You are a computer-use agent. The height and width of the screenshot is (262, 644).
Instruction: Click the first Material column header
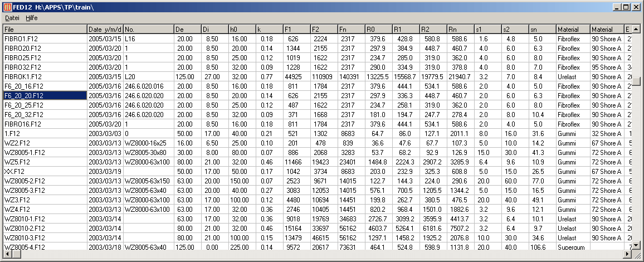572,29
